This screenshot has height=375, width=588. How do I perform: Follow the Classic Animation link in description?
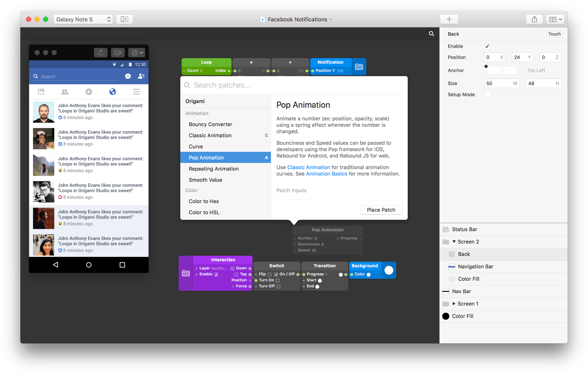click(308, 167)
